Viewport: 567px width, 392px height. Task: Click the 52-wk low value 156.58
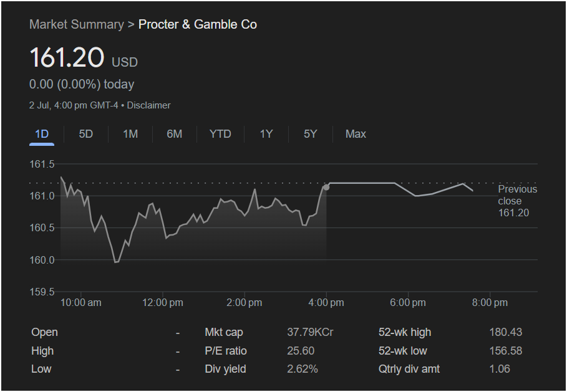coord(505,351)
